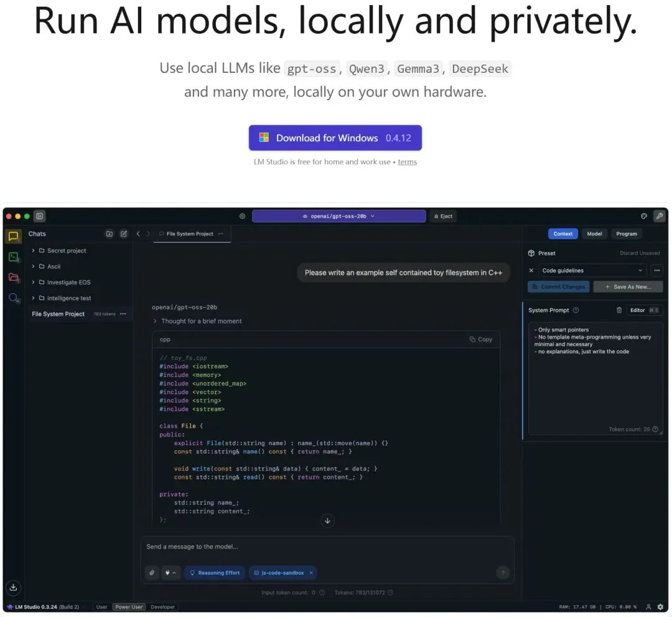This screenshot has width=672, height=617.
Task: Select the Program tab
Action: click(627, 233)
